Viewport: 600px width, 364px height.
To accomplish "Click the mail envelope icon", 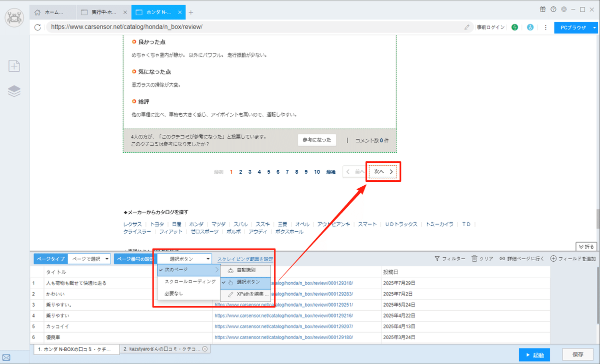I will [6, 357].
